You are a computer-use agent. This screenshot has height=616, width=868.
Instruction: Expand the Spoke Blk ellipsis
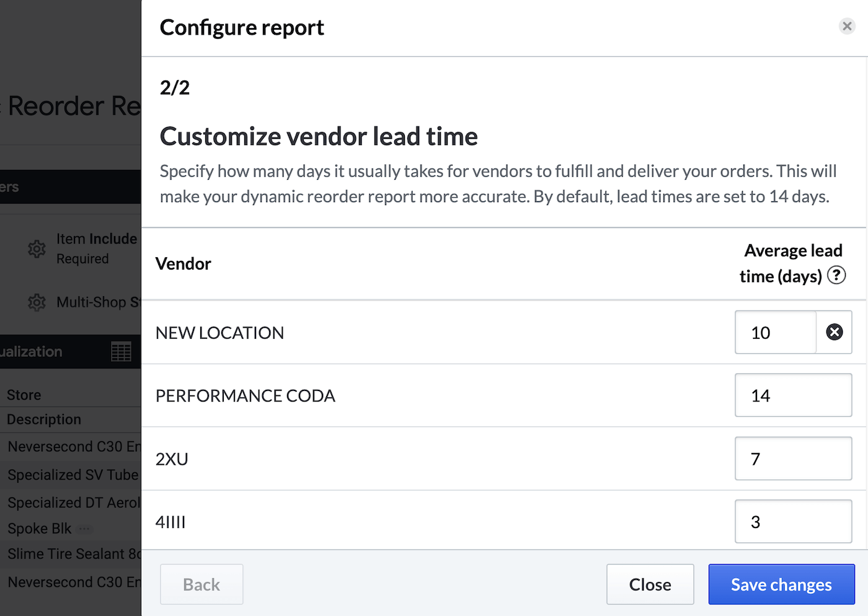(x=85, y=529)
